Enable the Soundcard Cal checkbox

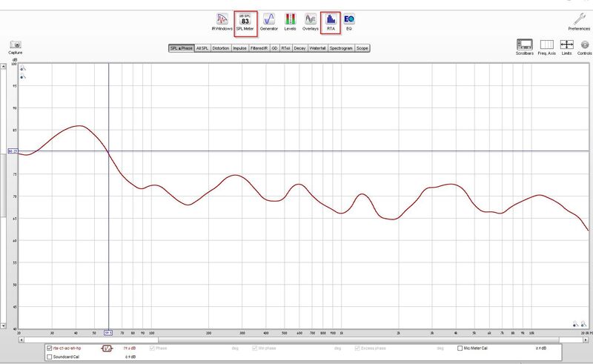pos(49,357)
